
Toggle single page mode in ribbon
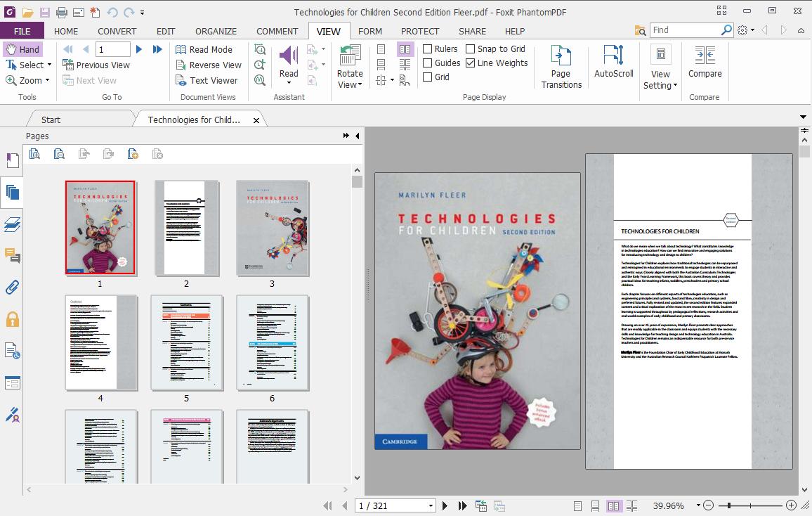(x=381, y=49)
